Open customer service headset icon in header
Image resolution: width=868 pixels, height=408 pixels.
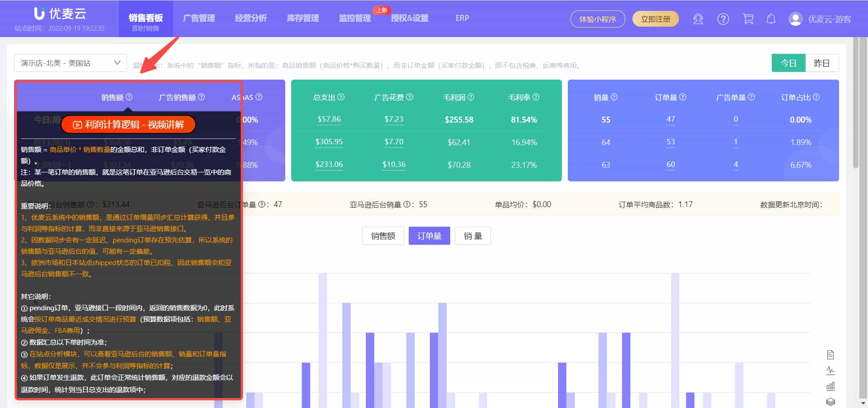point(698,19)
